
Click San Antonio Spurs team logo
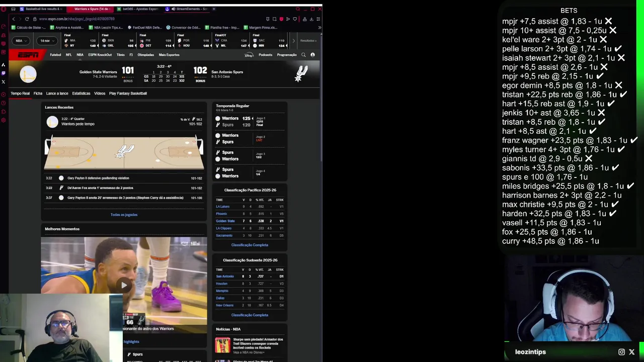tap(301, 74)
